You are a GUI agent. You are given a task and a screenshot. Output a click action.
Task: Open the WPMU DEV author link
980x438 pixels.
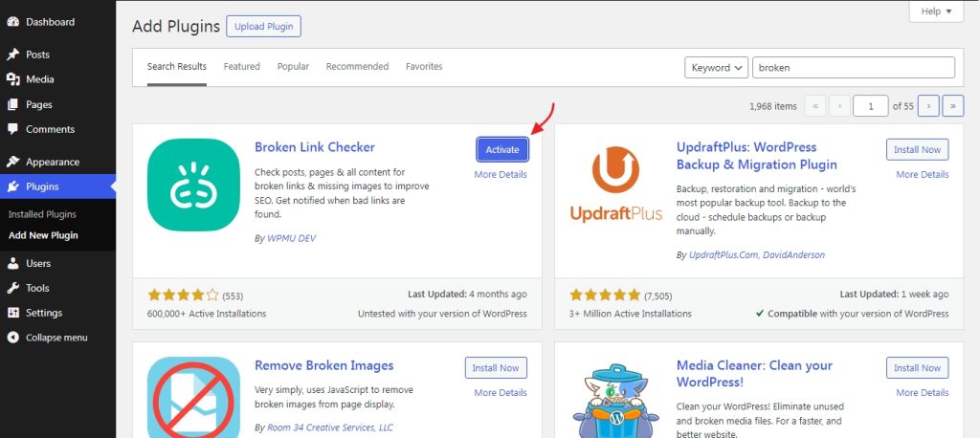point(291,239)
